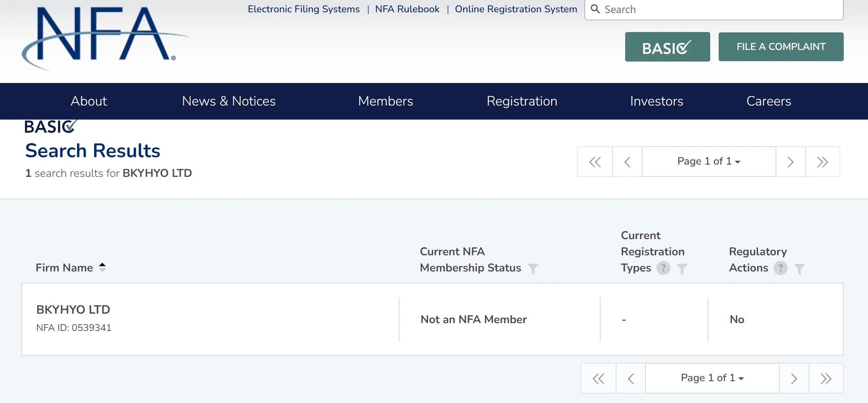The image size is (868, 403).
Task: Open the Careers menu
Action: (x=769, y=101)
